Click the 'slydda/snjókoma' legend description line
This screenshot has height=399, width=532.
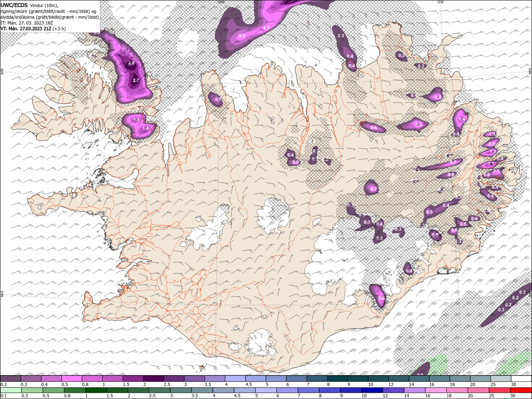(x=49, y=17)
